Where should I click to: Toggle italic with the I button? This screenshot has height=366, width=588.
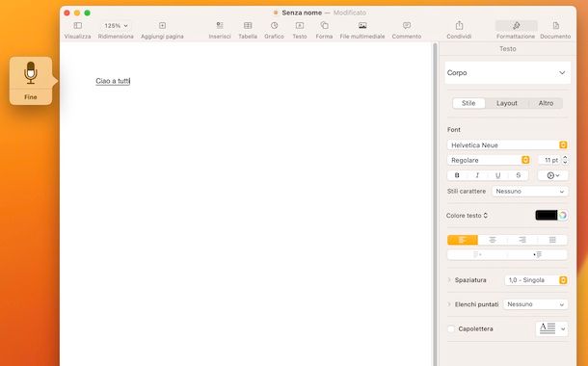pos(477,175)
